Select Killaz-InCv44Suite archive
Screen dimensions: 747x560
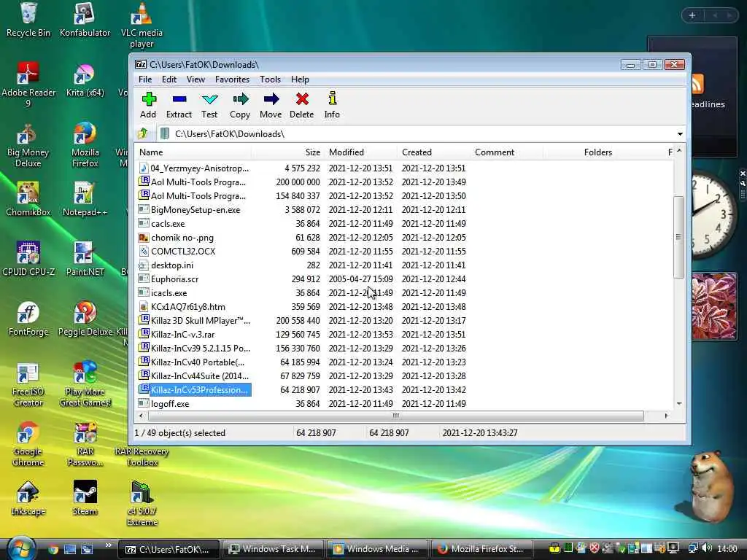193,376
